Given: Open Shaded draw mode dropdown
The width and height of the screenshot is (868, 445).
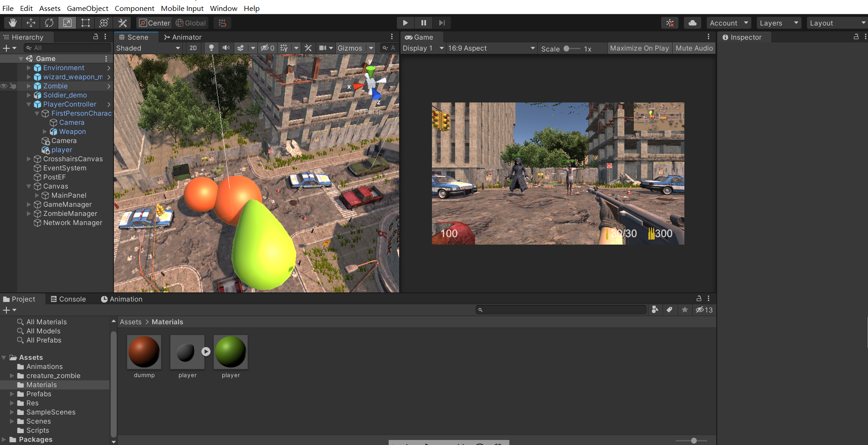Looking at the screenshot, I should click(x=149, y=48).
